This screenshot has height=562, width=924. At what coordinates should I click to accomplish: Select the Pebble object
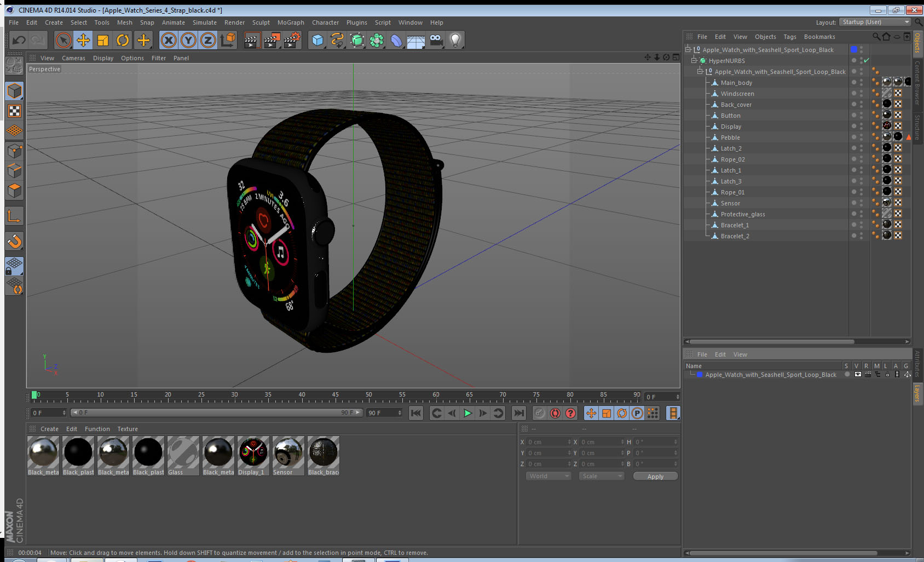pyautogui.click(x=730, y=137)
